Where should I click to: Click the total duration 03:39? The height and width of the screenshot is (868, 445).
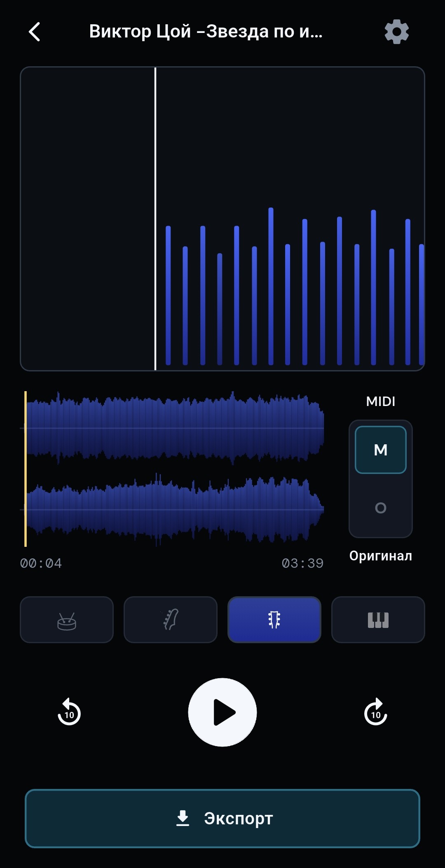point(303,563)
